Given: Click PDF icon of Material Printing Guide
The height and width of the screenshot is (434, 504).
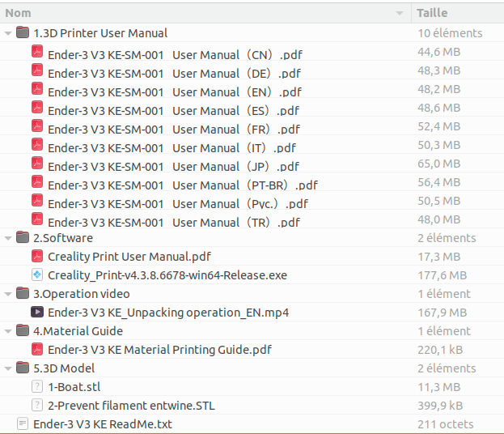Looking at the screenshot, I should click(37, 349).
